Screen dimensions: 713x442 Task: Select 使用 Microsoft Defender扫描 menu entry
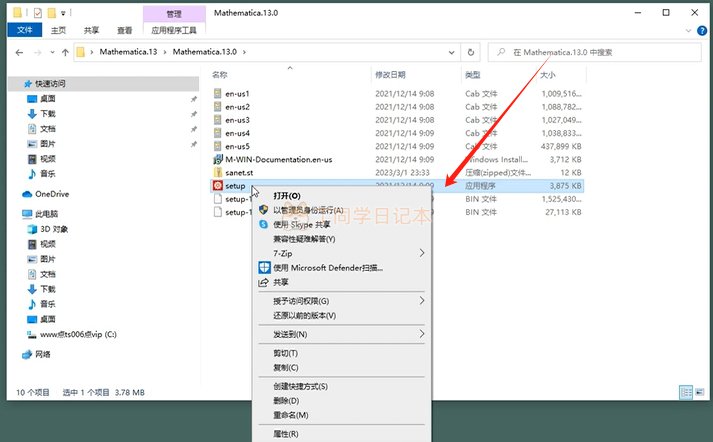click(327, 268)
